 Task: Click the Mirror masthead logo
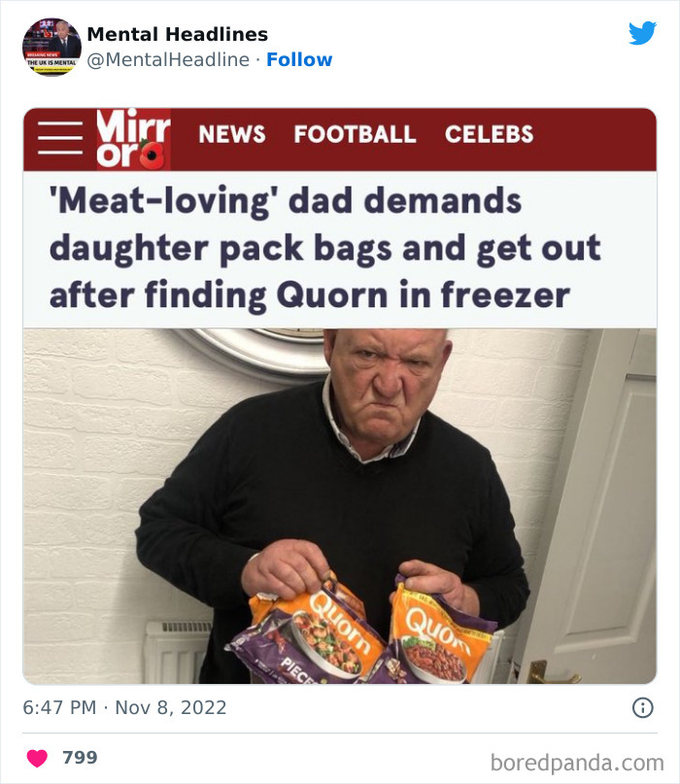pyautogui.click(x=129, y=135)
